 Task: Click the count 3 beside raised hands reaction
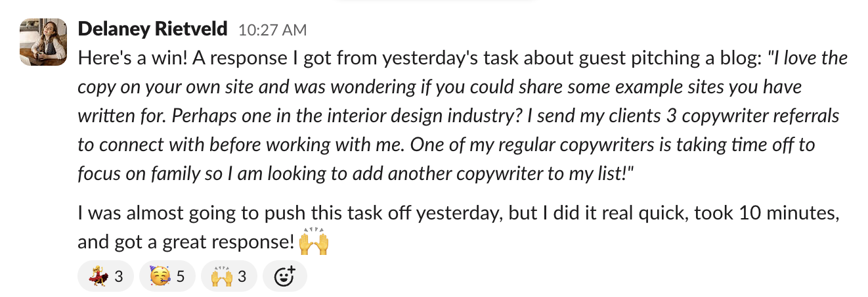coord(242,277)
